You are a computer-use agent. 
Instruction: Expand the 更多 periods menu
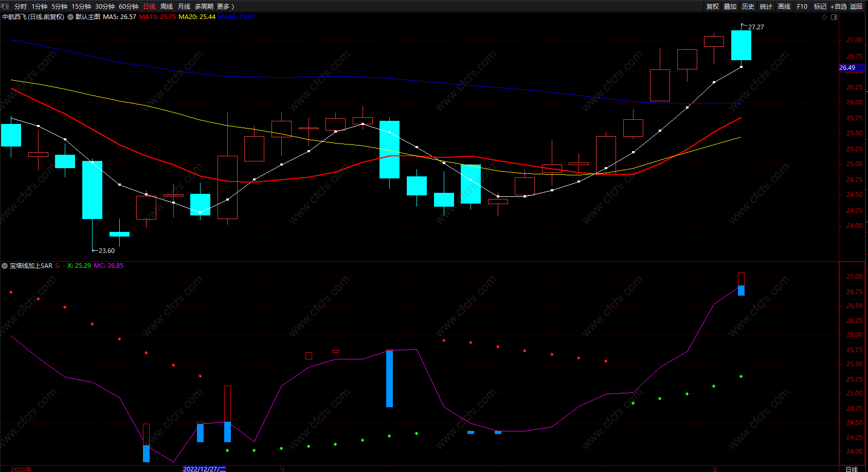coord(226,7)
